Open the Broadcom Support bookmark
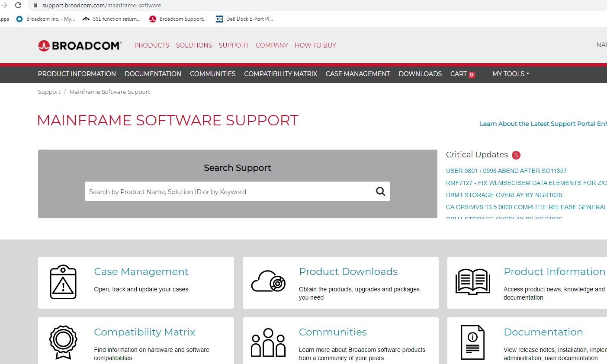The height and width of the screenshot is (364, 607). coord(178,19)
